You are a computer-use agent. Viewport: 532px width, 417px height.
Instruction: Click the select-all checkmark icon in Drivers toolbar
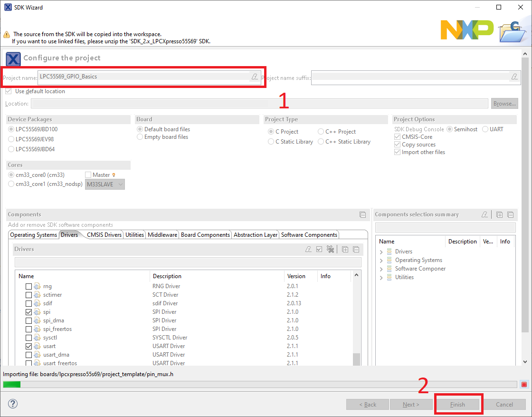point(319,249)
